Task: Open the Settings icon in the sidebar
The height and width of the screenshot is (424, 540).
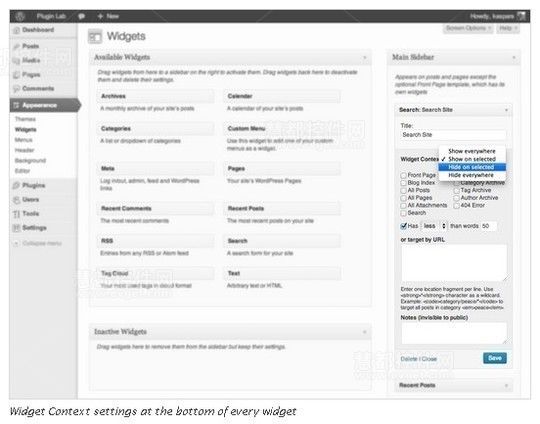Action: (16, 228)
